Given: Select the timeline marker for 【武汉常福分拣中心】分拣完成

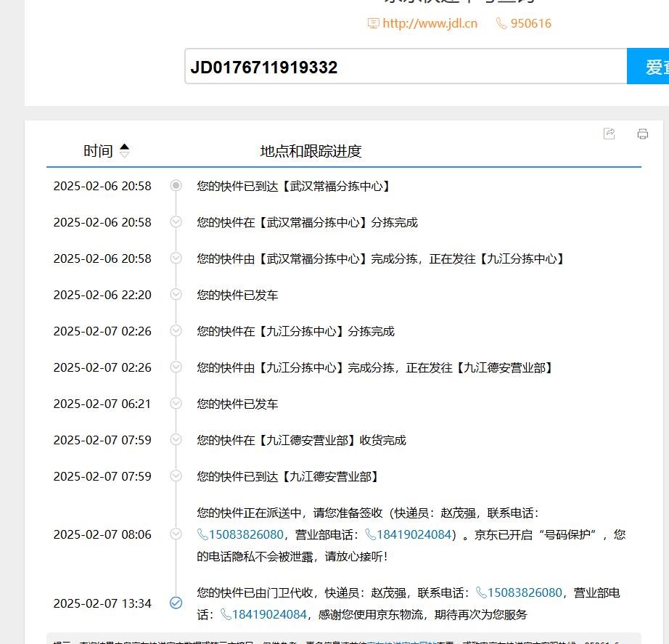Looking at the screenshot, I should [176, 221].
